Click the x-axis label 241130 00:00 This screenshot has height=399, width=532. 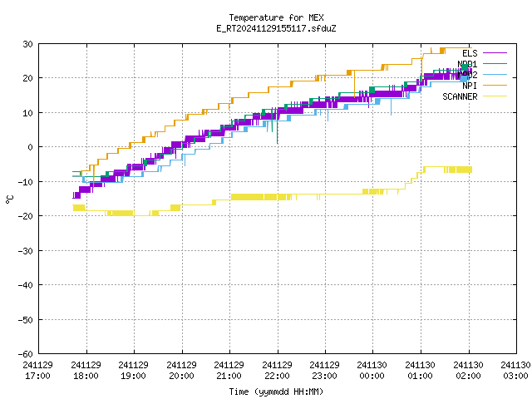(x=372, y=371)
